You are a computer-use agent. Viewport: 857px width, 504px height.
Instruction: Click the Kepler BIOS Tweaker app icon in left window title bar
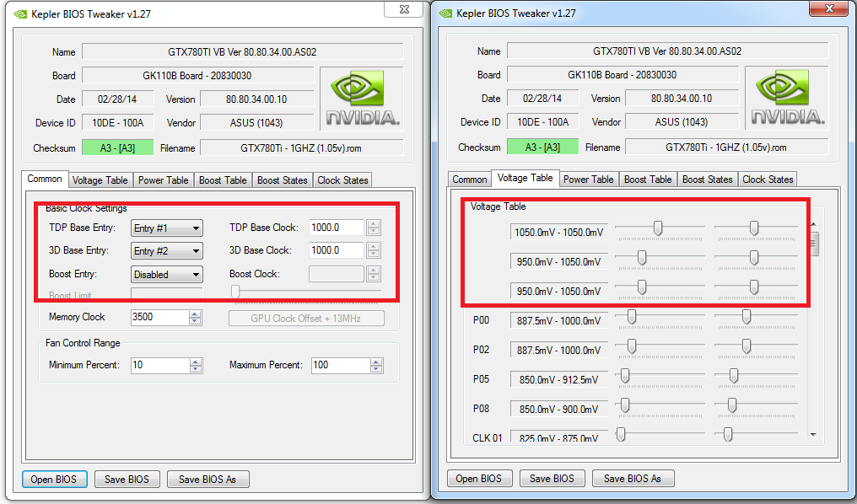[21, 14]
